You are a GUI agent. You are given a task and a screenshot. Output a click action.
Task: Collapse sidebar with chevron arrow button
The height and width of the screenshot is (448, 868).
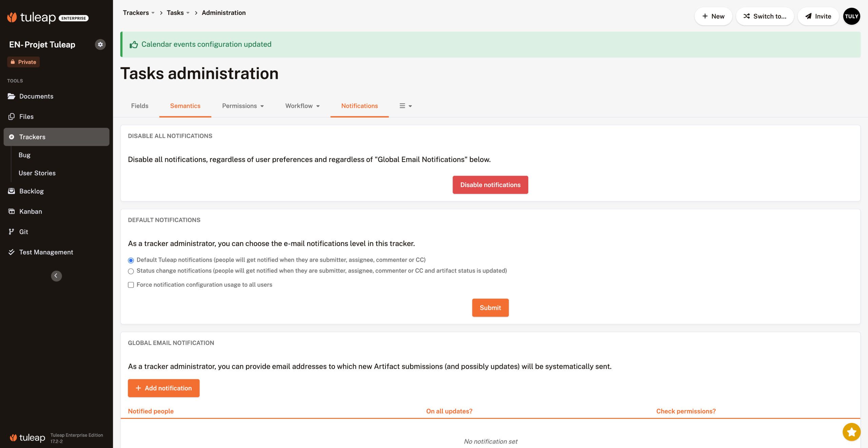click(56, 276)
